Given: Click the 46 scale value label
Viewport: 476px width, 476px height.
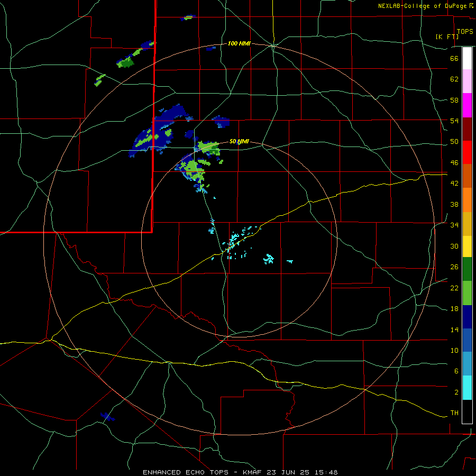Looking at the screenshot, I should 454,162.
